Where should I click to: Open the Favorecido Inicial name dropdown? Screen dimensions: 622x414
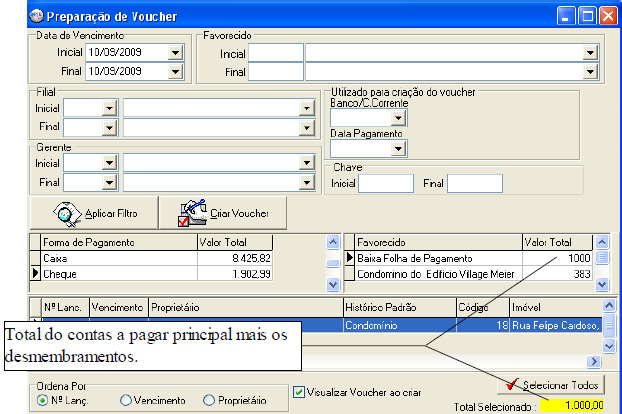click(590, 53)
